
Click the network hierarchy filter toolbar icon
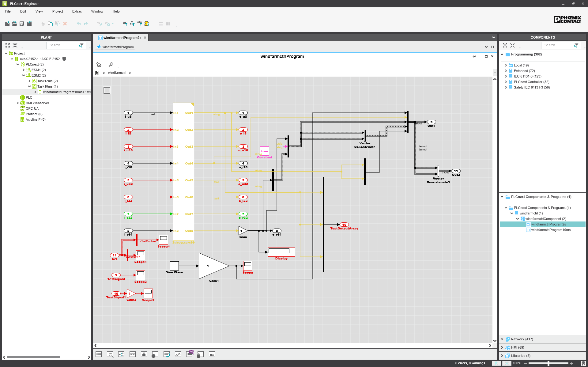click(132, 24)
